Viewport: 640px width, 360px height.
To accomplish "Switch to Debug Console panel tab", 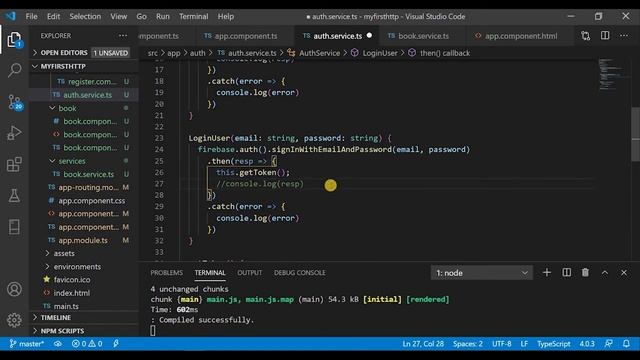I will (300, 273).
